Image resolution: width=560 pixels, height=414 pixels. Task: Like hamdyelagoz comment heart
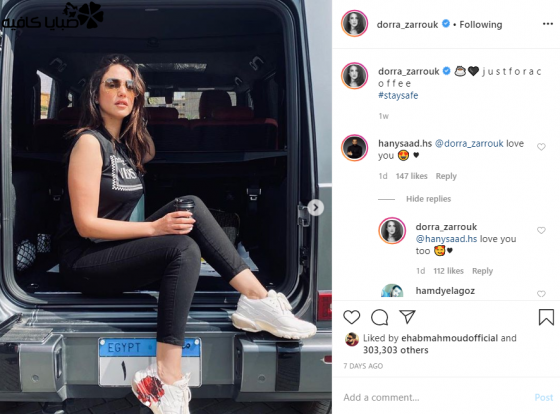point(541,294)
